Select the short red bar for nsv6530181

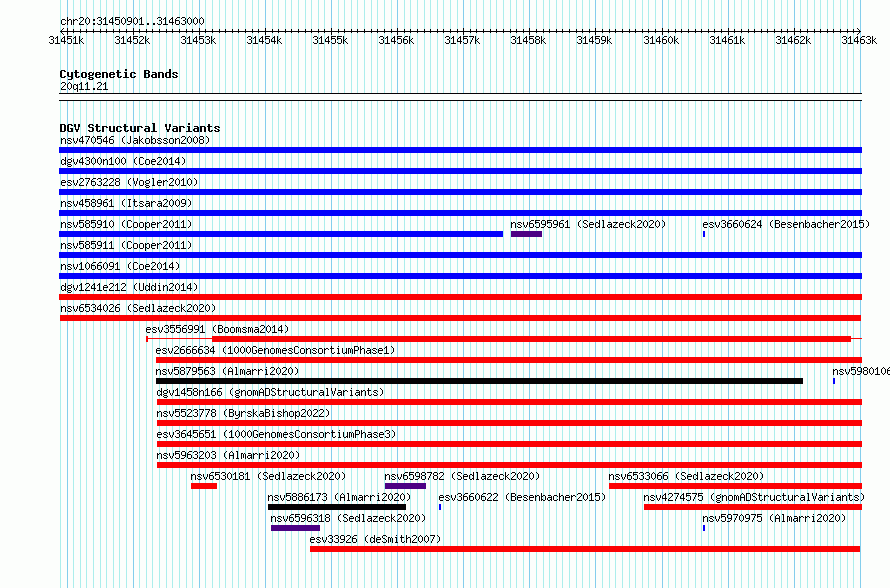point(204,486)
